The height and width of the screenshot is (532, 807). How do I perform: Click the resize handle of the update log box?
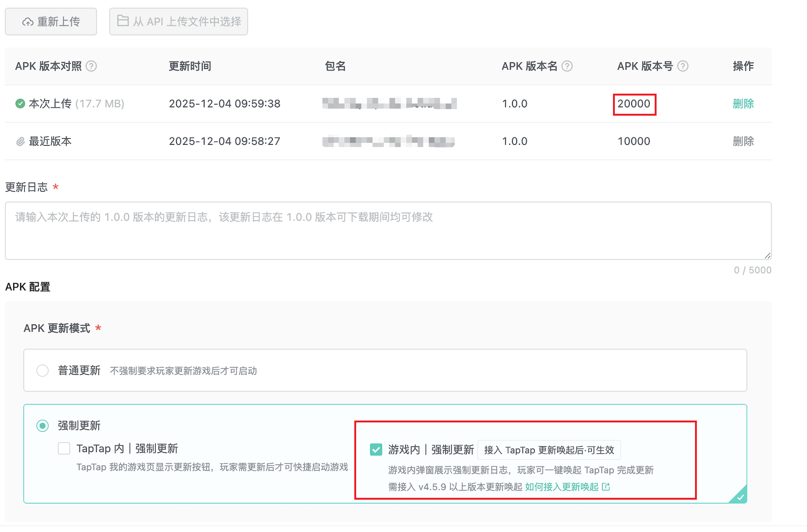click(767, 255)
